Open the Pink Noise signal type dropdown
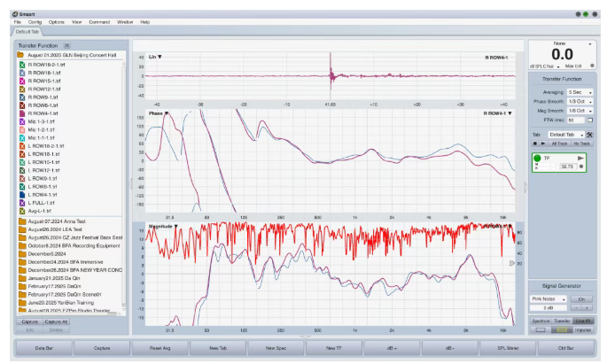The image size is (615, 364). coord(549,299)
